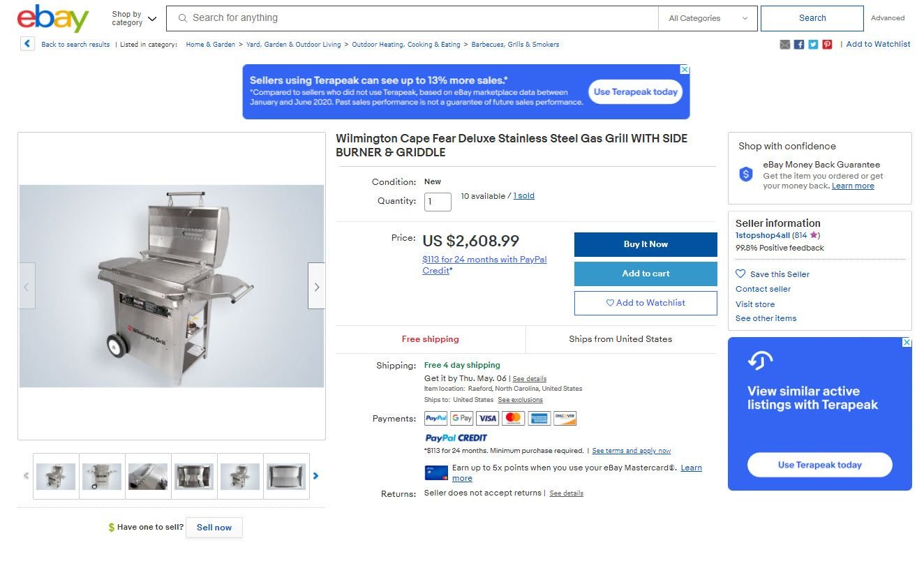Viewport: 924px width, 566px height.
Task: Open the 1 sold link
Action: 523,196
